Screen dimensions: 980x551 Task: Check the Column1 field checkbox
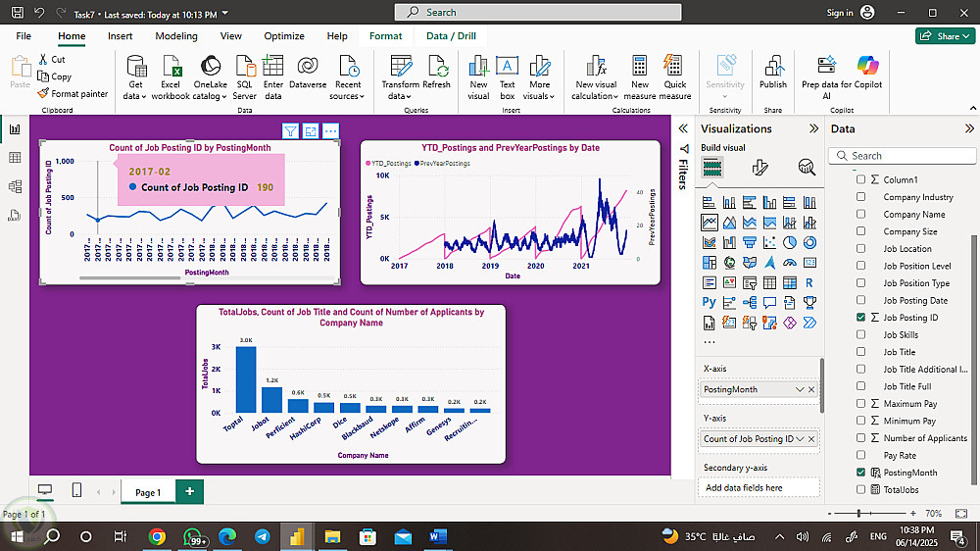tap(860, 179)
